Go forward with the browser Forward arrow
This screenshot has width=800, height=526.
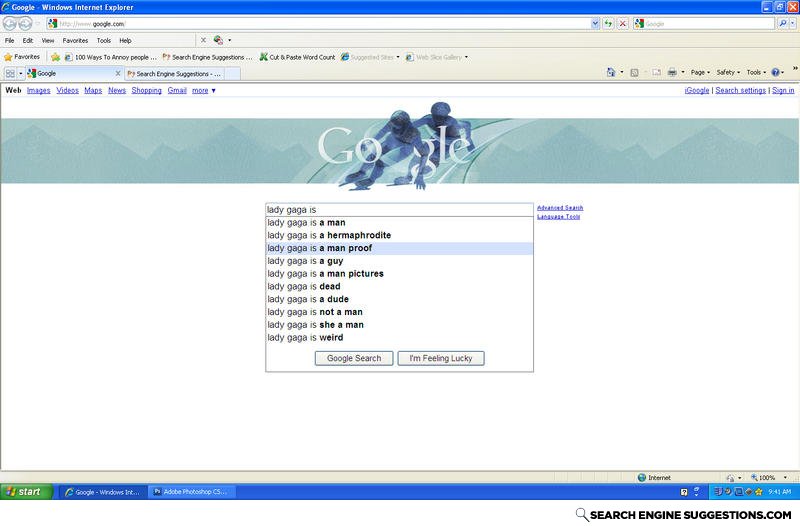click(x=25, y=23)
